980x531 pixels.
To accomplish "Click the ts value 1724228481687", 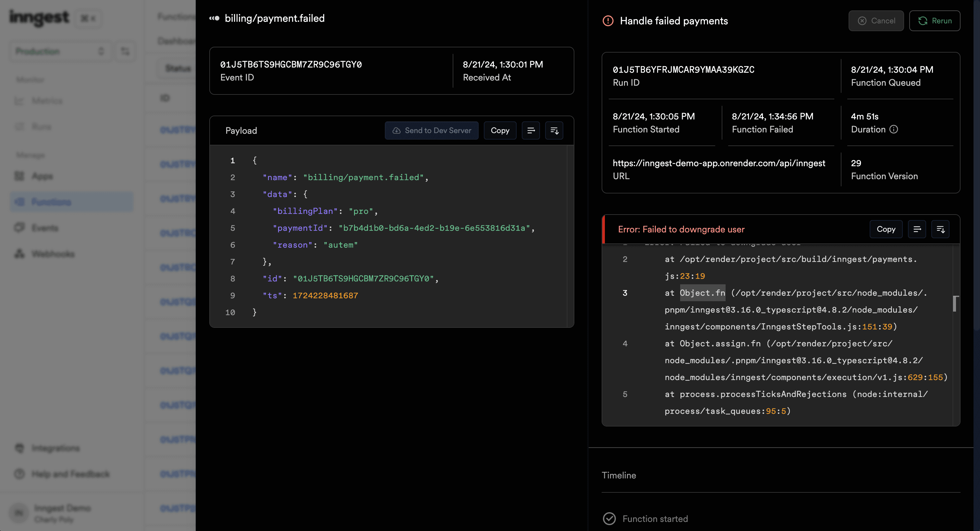I will (325, 295).
